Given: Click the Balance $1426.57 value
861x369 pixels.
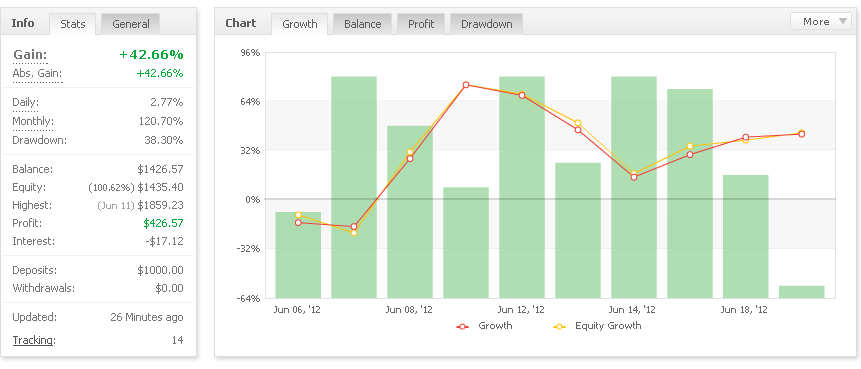Looking at the screenshot, I should (160, 169).
